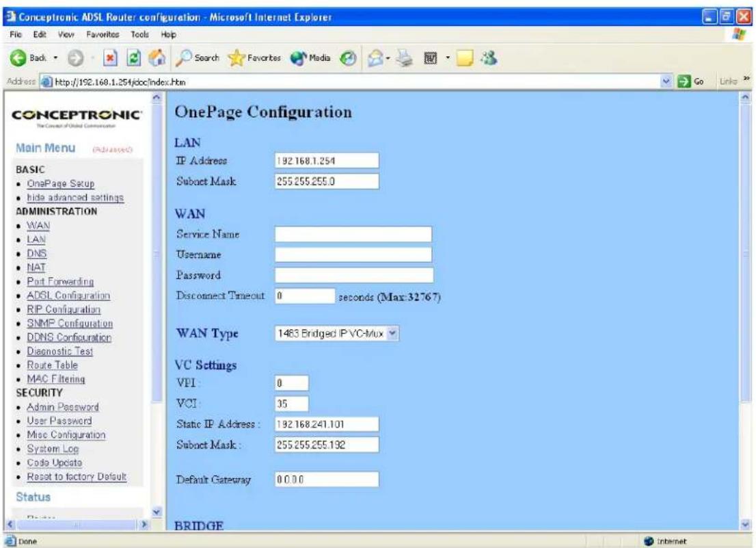
Task: Open the DNS link
Action: tap(37, 253)
